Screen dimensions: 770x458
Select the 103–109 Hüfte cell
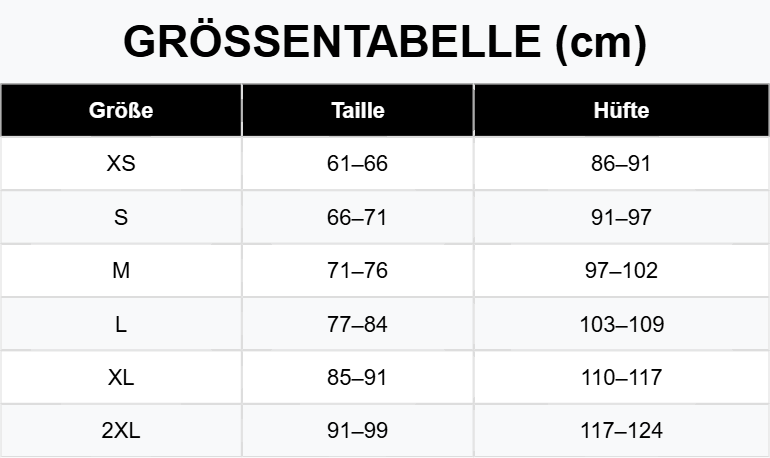[621, 324]
